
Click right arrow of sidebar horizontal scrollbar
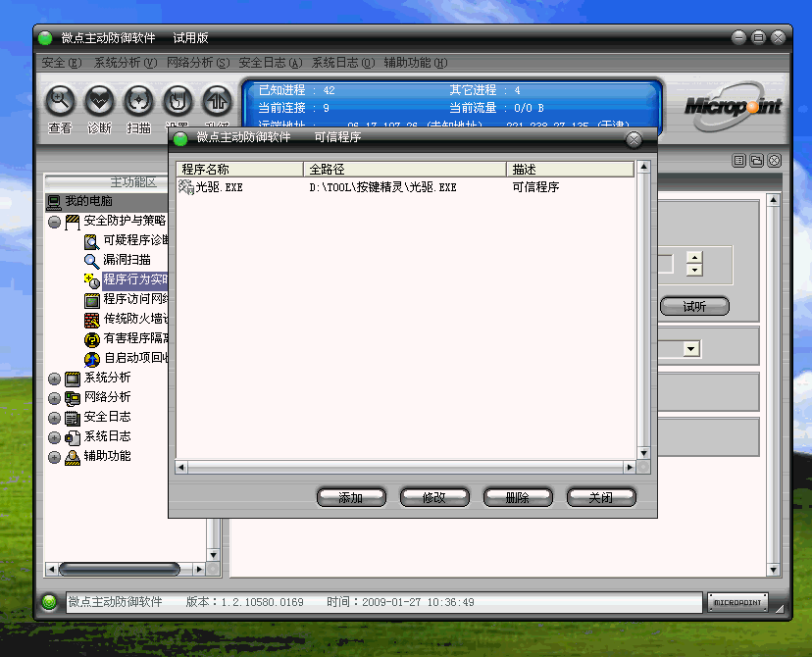(199, 569)
